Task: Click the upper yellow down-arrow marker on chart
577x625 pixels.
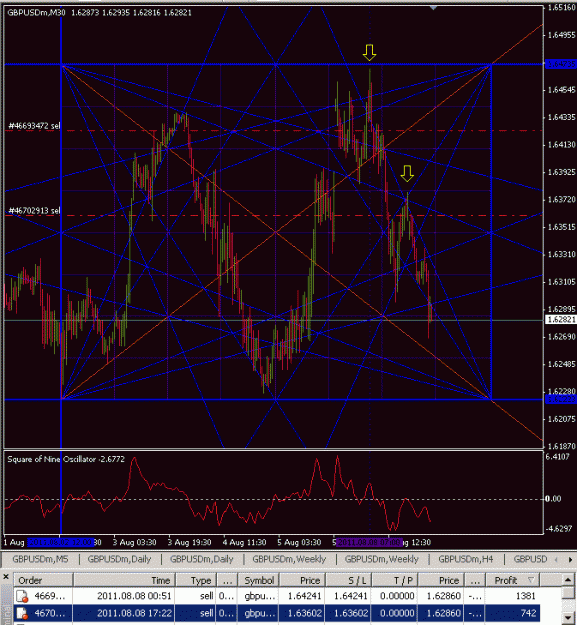Action: (369, 53)
